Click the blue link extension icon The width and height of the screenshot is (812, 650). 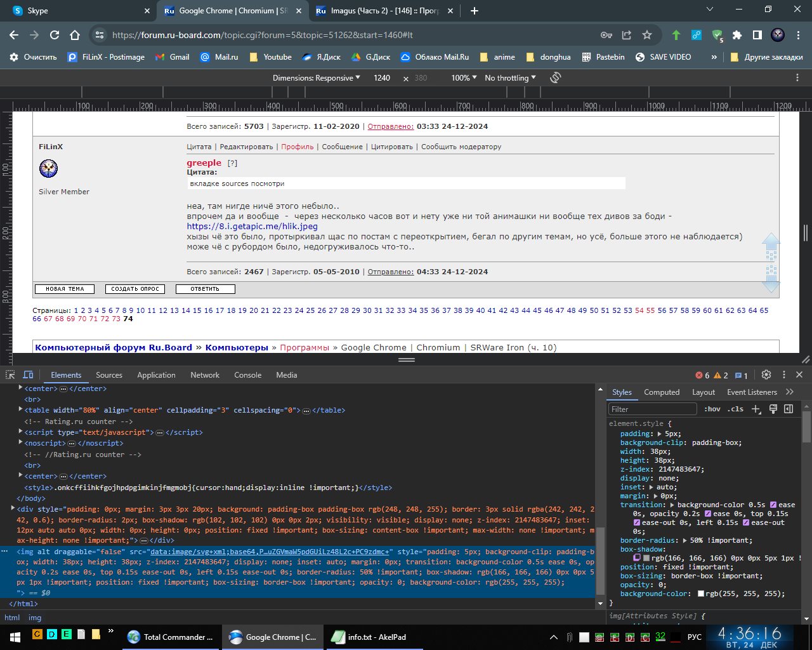pos(697,35)
